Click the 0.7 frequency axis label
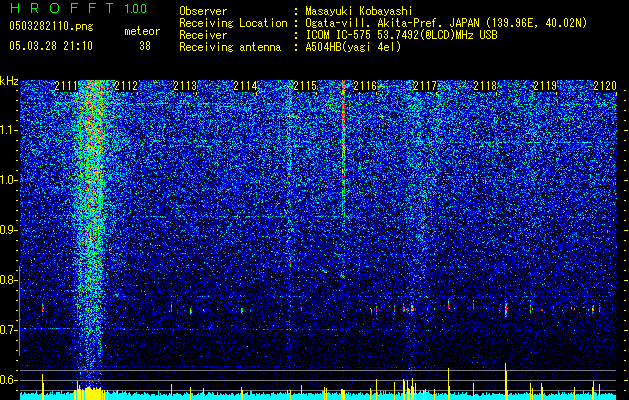This screenshot has width=629, height=400. click(9, 330)
